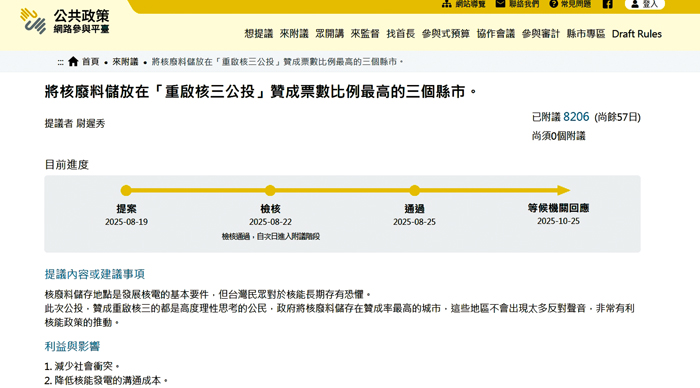This screenshot has width=700, height=388.
Task: Click the date 2025-10-25
Action: 558,221
